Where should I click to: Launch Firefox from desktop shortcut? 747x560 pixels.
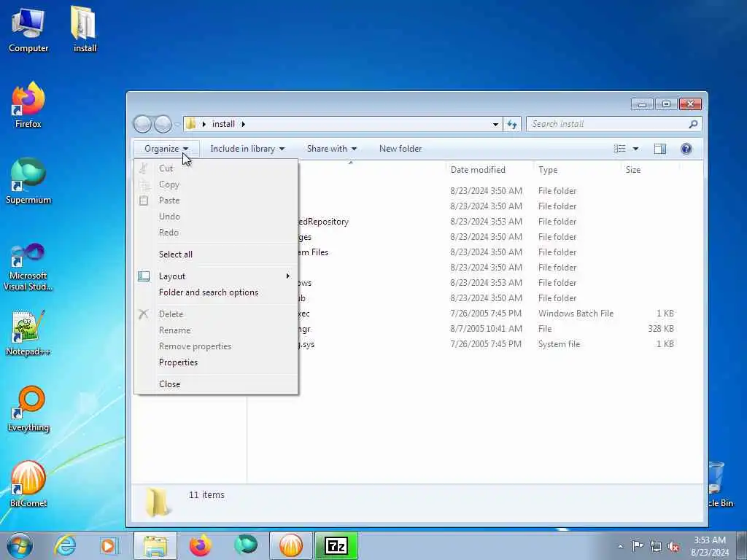point(28,105)
